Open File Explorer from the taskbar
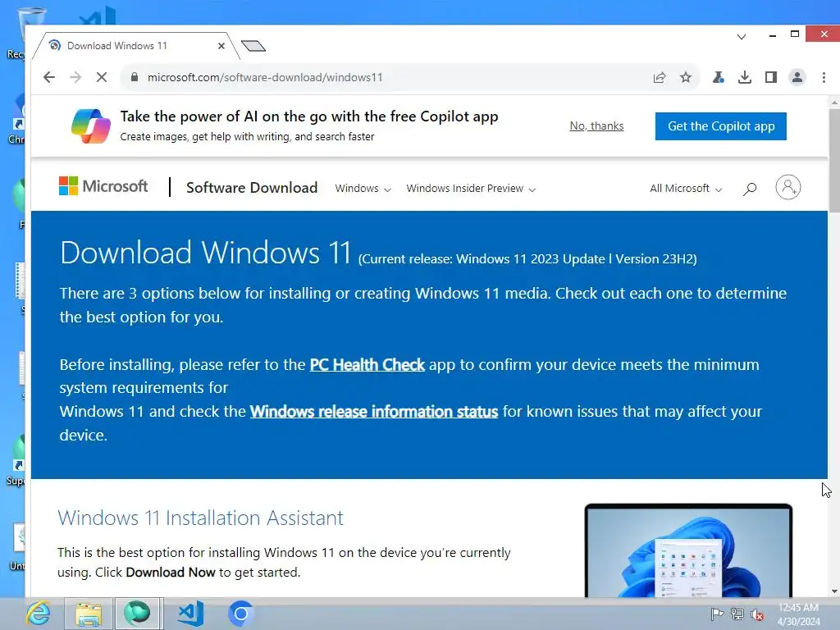This screenshot has width=840, height=630. pyautogui.click(x=89, y=614)
